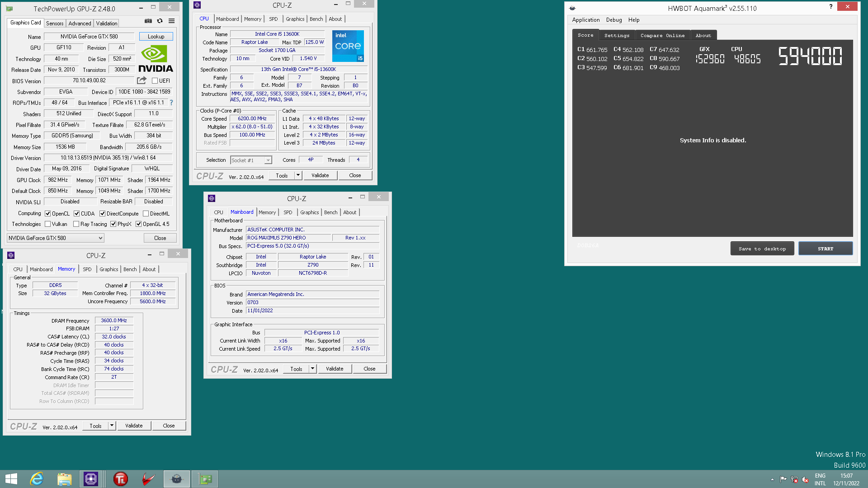The image size is (868, 488).
Task: Click the Core Speed value 6200.00 MHz
Action: tap(252, 119)
